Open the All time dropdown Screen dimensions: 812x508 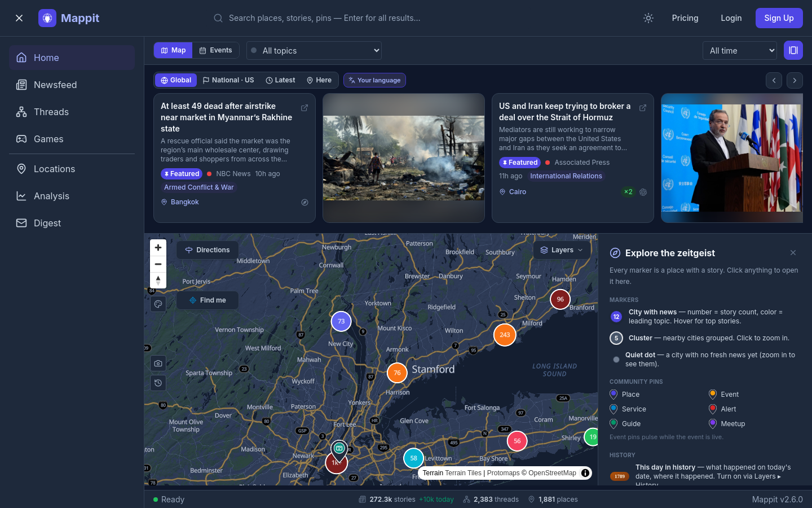pos(740,51)
